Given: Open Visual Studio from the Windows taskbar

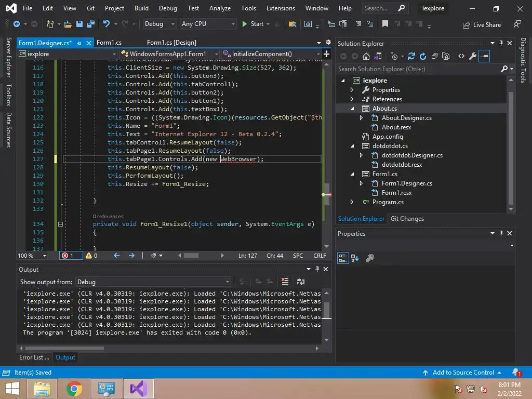Looking at the screenshot, I should [138, 389].
